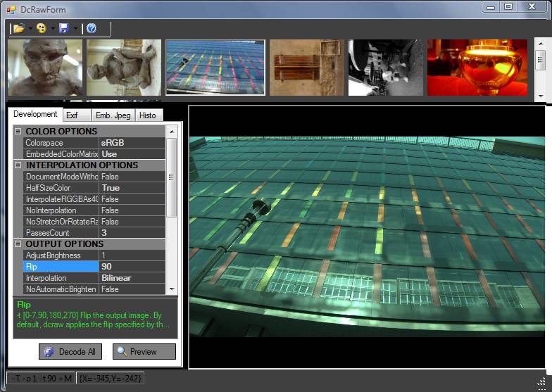The width and height of the screenshot is (552, 392).
Task: Show the Histo tab
Action: coord(148,115)
